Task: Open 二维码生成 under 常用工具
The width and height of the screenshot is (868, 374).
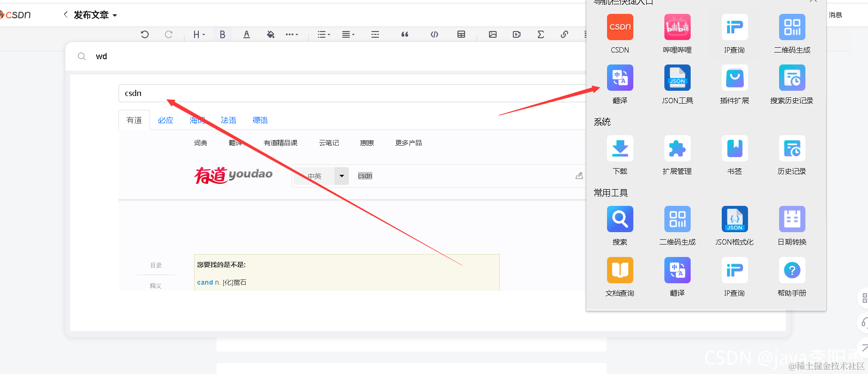Action: 677,219
